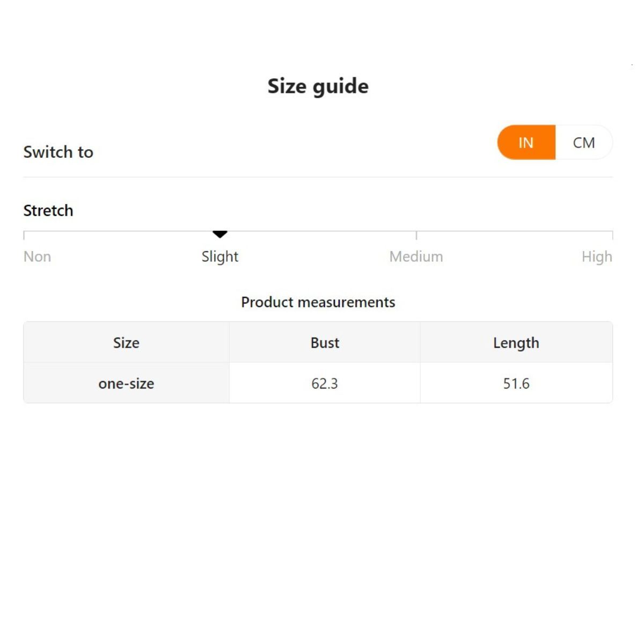Click the Medium stretch label

point(416,257)
